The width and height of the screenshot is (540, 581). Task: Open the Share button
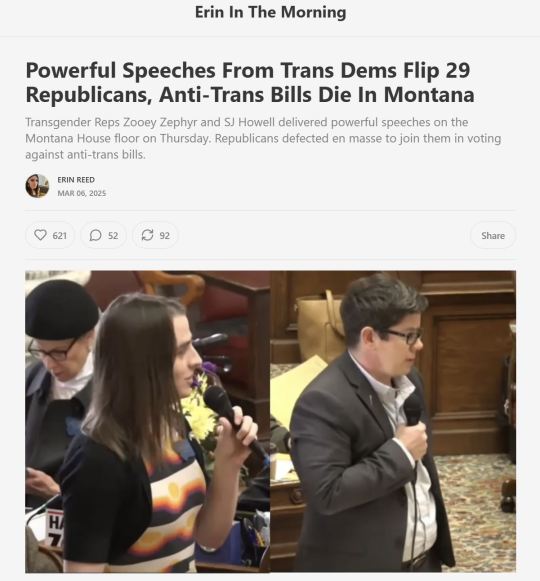(x=493, y=235)
